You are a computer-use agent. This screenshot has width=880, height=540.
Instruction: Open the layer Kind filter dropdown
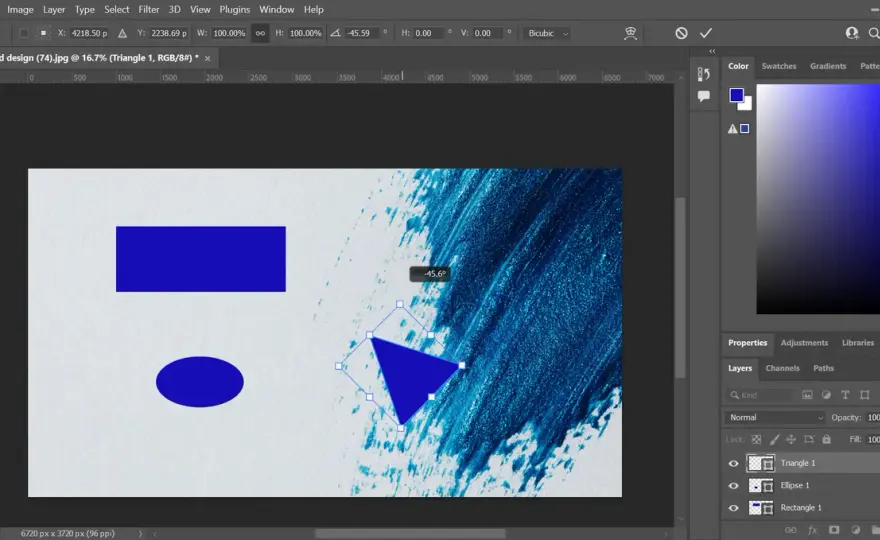[761, 395]
